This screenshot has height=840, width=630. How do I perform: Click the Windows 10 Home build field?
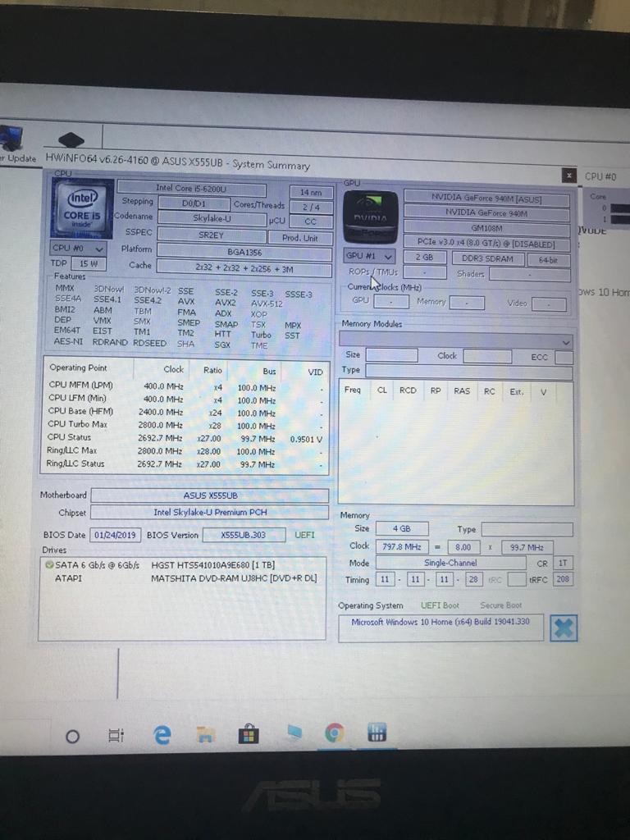(x=441, y=627)
